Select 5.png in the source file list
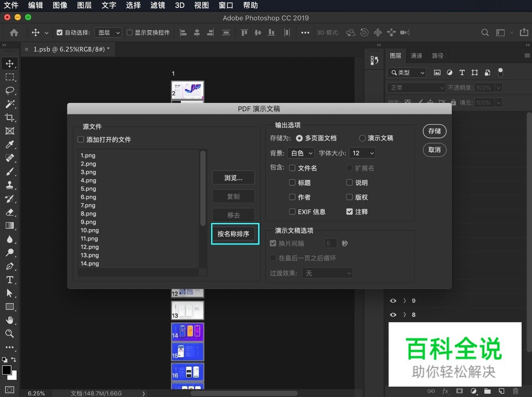 pyautogui.click(x=88, y=189)
